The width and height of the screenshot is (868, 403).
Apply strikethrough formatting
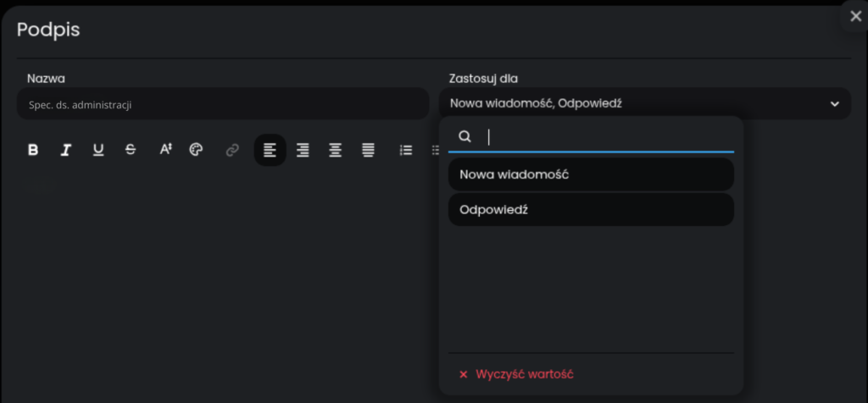point(131,151)
